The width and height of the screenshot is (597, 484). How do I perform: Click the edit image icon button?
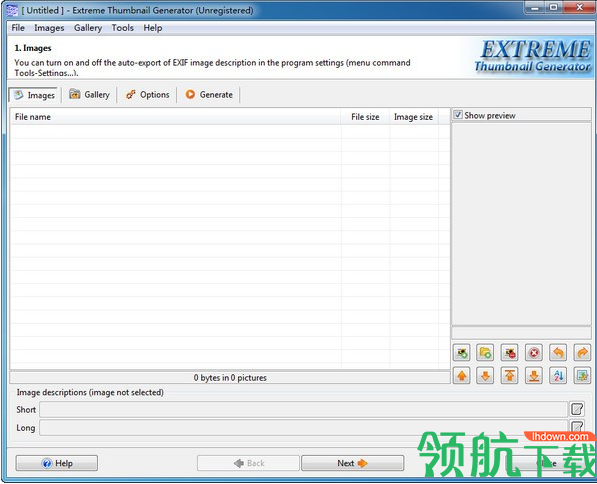click(x=582, y=376)
